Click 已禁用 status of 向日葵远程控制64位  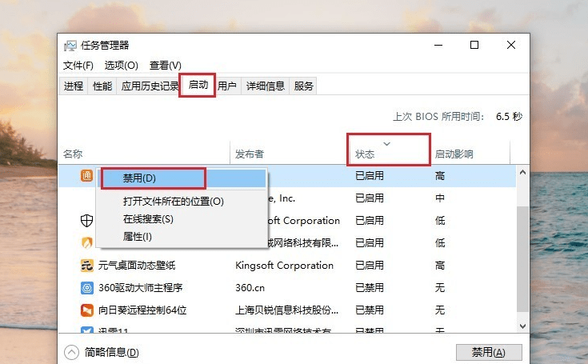[370, 310]
